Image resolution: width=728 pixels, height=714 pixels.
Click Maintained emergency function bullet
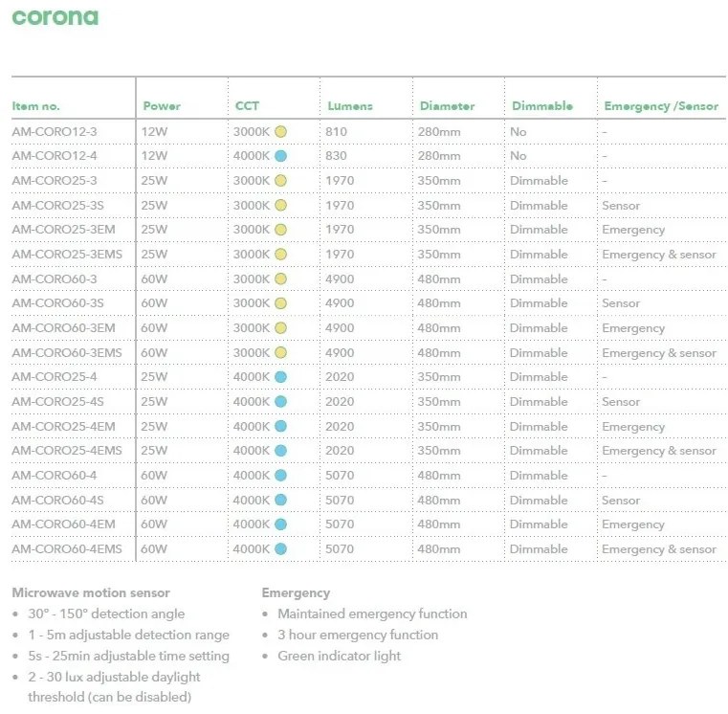click(x=372, y=614)
